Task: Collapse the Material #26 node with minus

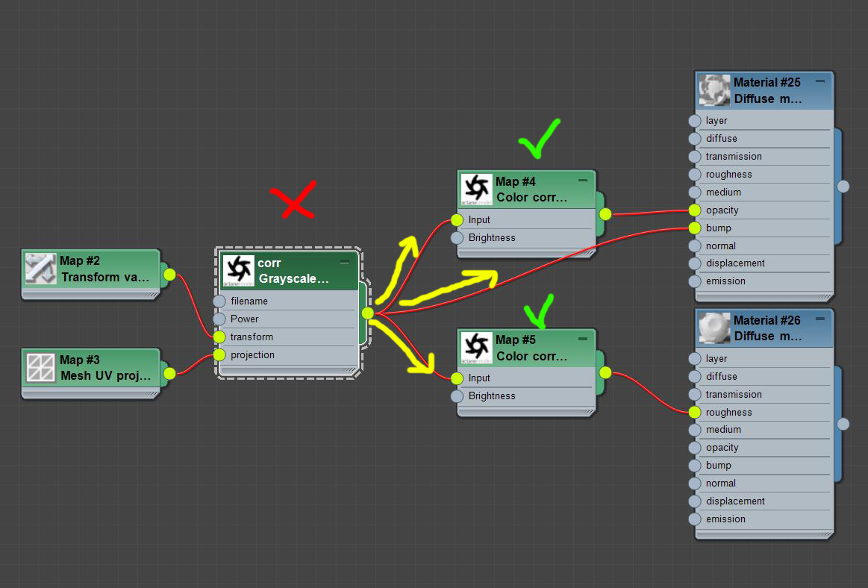Action: click(820, 319)
